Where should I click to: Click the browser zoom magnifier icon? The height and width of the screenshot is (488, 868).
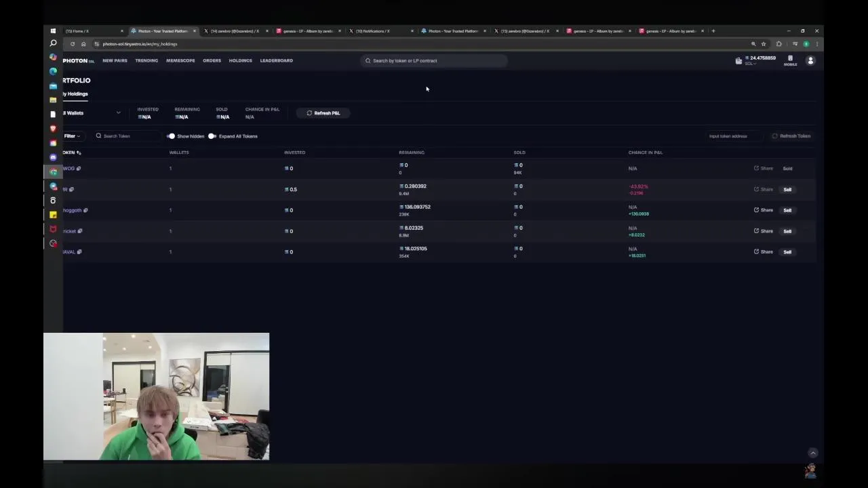tap(753, 44)
